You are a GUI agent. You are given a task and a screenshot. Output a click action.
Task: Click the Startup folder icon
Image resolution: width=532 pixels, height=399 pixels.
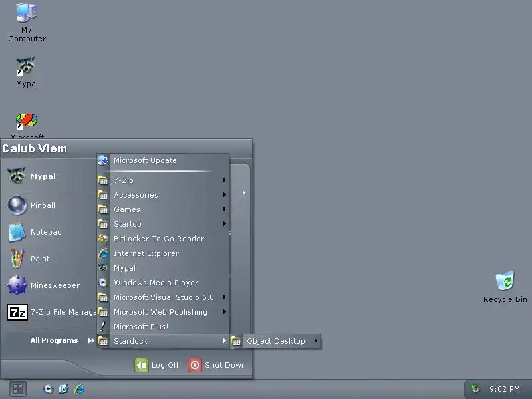tap(103, 223)
